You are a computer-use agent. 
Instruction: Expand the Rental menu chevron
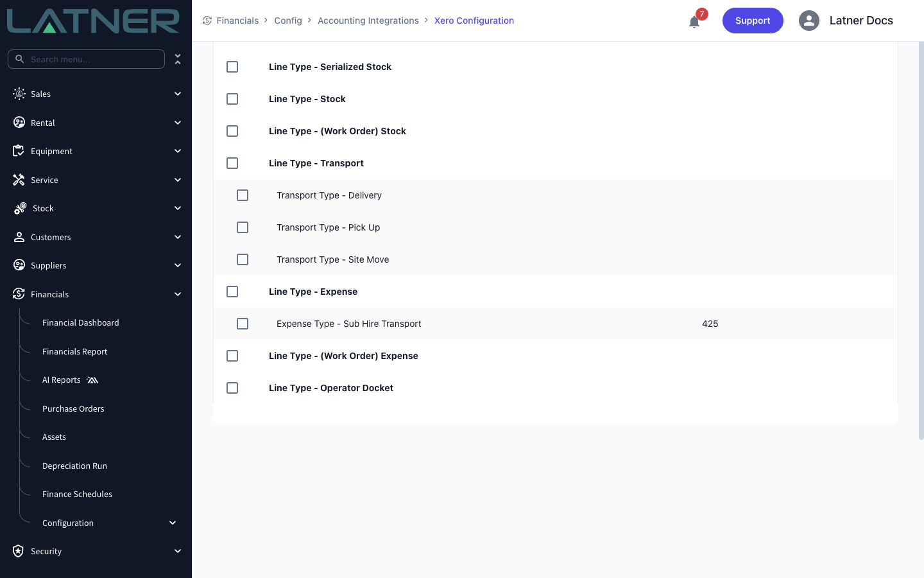[178, 123]
